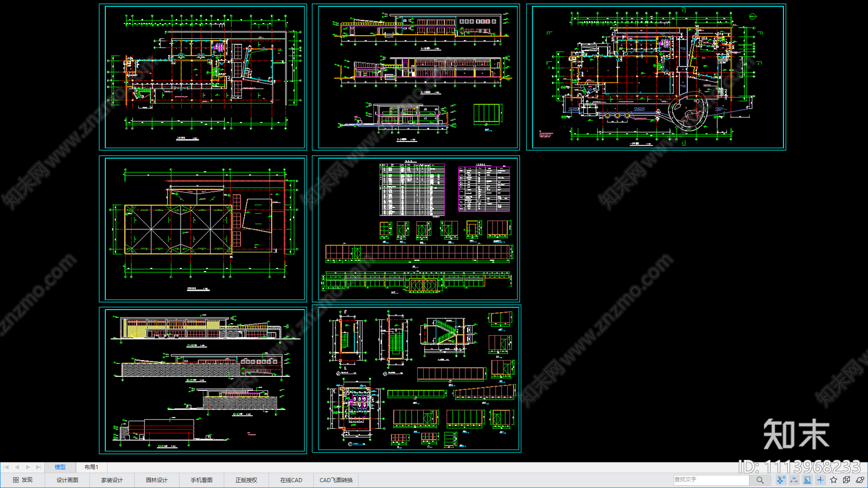868x488 pixels.
Task: Jump to the first layout tab arrow
Action: tap(7, 467)
